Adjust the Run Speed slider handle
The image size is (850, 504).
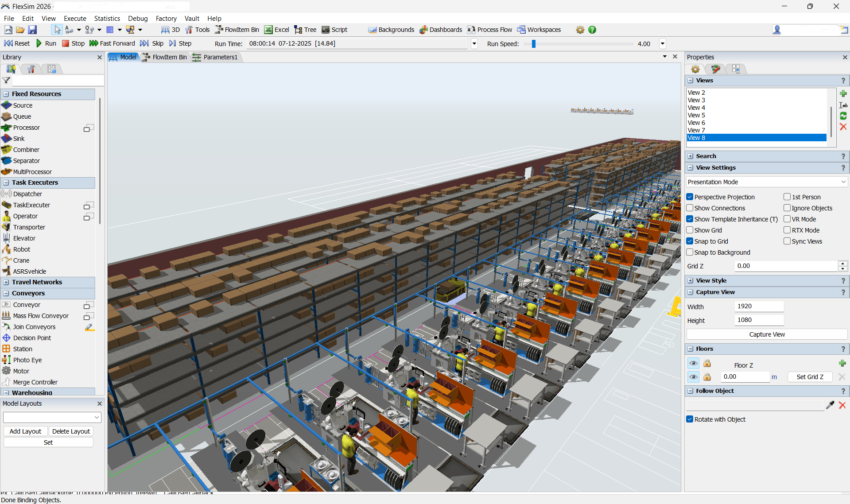(x=534, y=44)
